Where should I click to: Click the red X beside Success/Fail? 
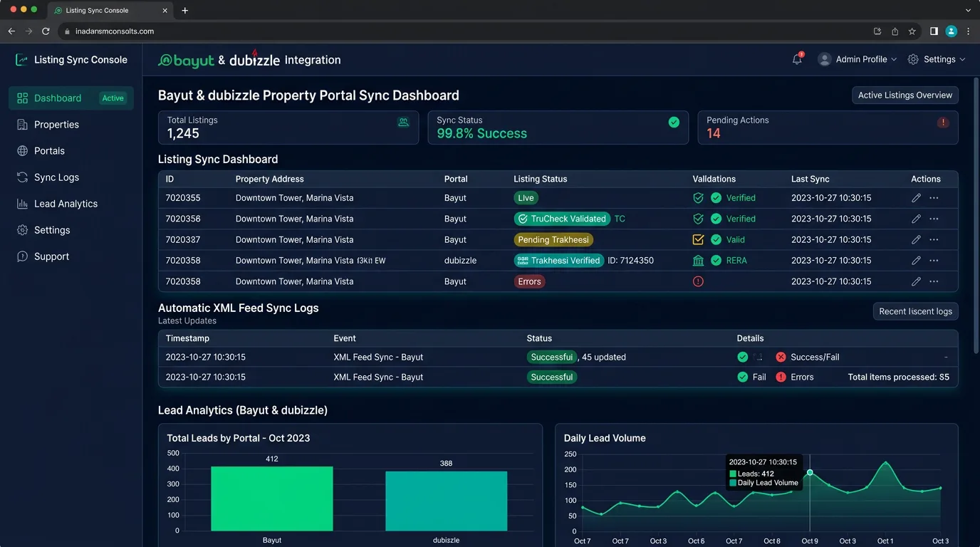(781, 357)
